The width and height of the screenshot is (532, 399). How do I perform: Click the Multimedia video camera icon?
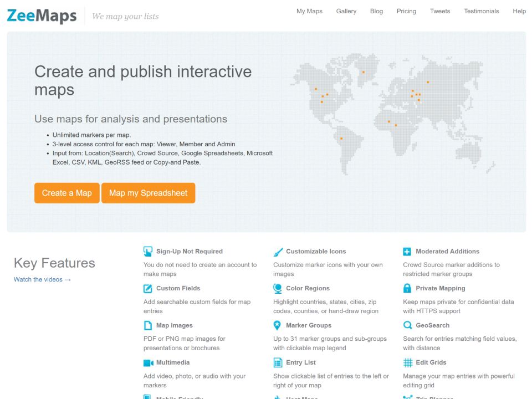click(x=149, y=362)
